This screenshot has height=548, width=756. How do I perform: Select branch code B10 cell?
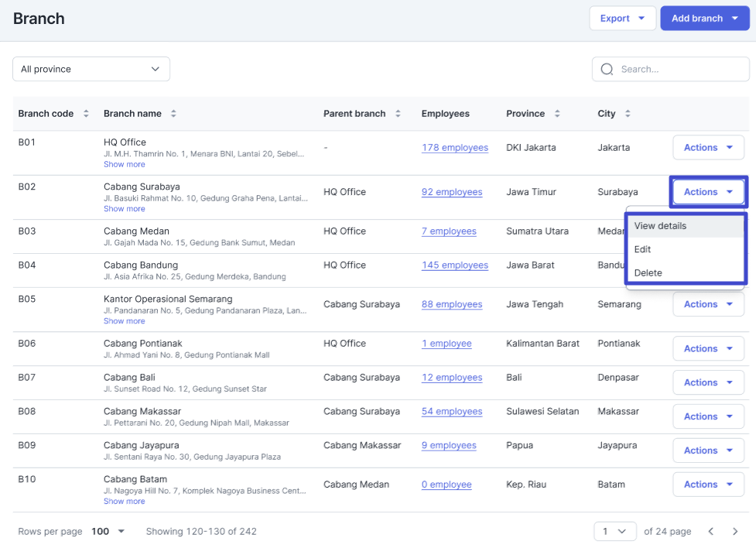pos(27,479)
